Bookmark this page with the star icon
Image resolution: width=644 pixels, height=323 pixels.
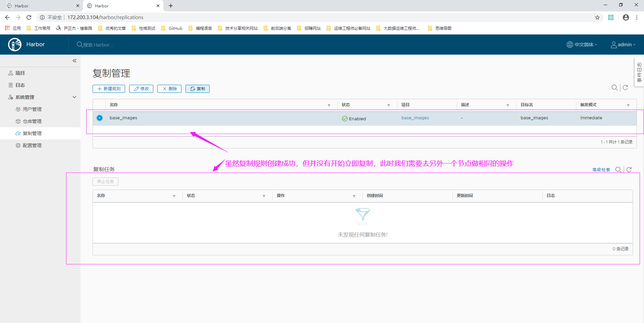click(597, 17)
